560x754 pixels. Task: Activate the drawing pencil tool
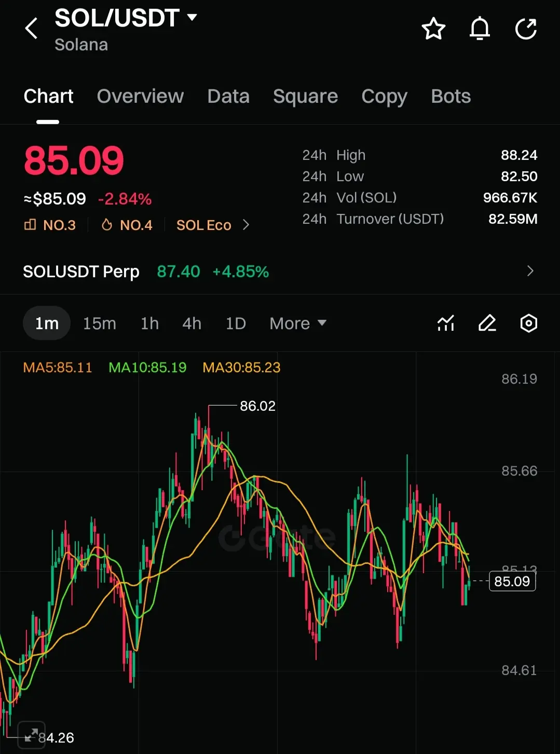coord(487,323)
